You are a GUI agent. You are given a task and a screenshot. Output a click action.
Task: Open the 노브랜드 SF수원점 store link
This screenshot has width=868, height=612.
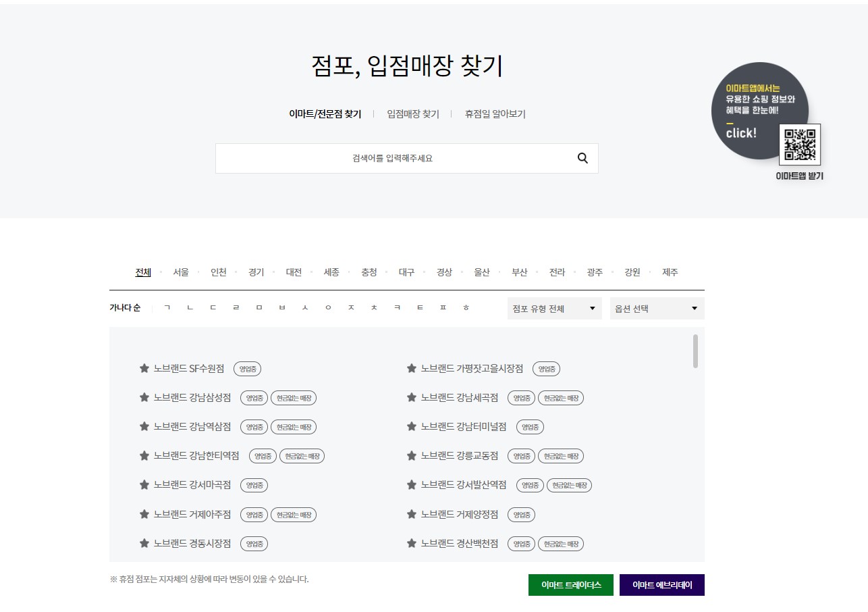click(x=189, y=368)
